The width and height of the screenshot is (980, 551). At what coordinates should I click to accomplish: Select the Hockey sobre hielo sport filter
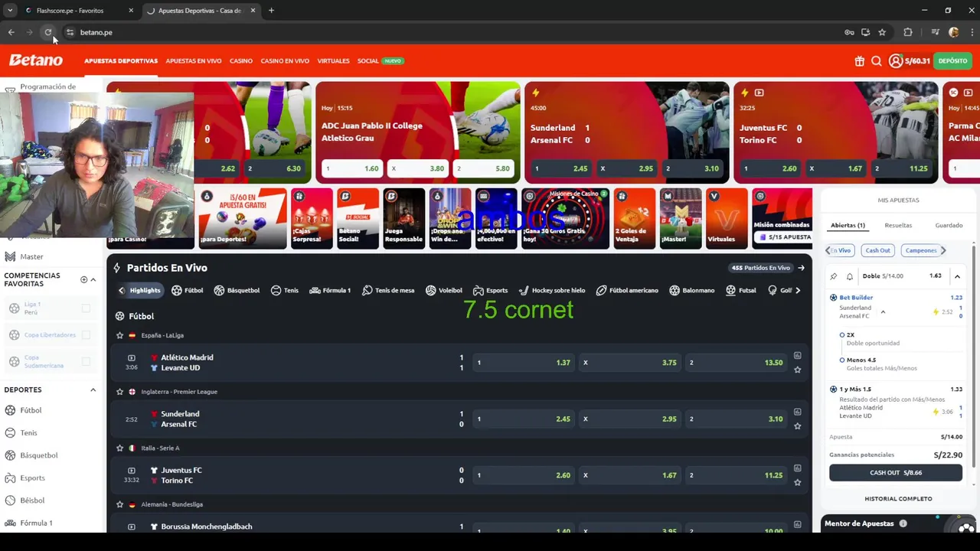[550, 290]
